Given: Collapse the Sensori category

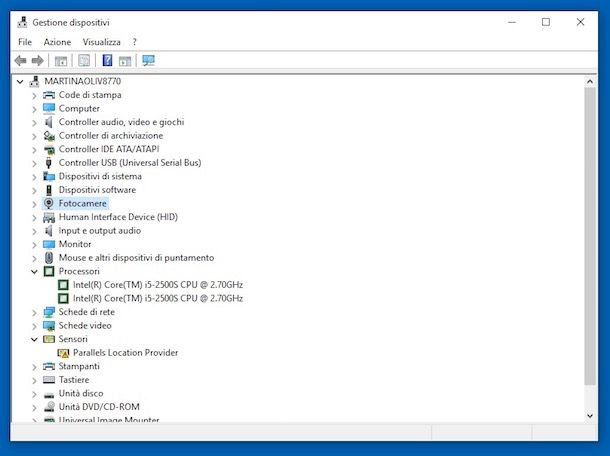Looking at the screenshot, I should coord(34,339).
